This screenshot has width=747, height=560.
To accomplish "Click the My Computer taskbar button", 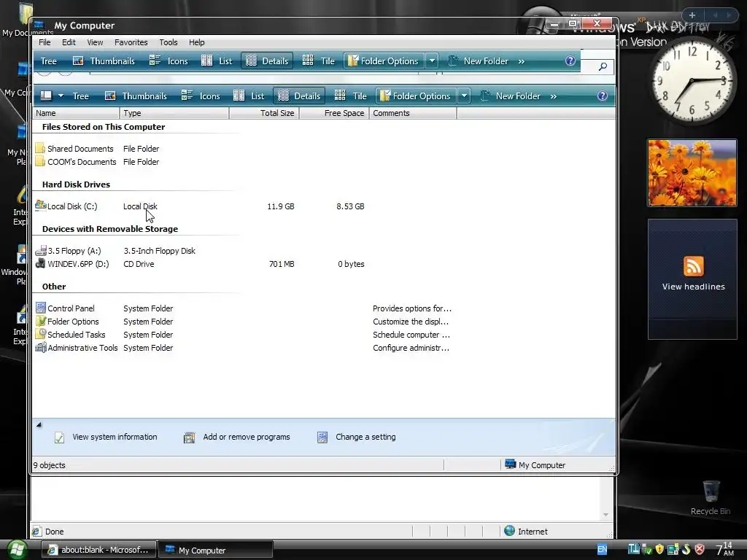I will click(x=215, y=550).
